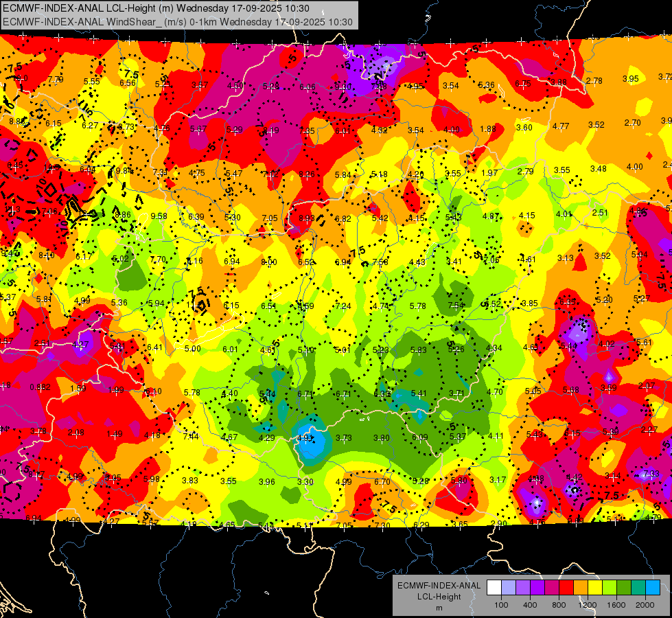Screen dimensions: 672x618
Task: Click the wind shear value 3.17
Action: pos(498,479)
